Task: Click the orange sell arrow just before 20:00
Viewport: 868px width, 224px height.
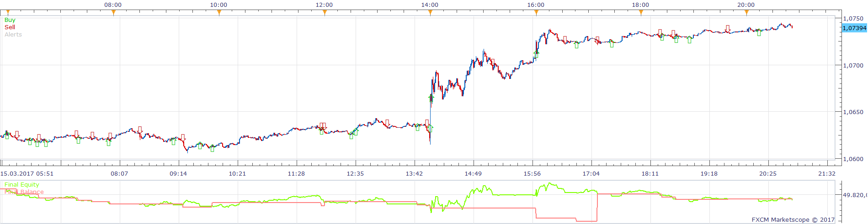Action: pyautogui.click(x=728, y=29)
